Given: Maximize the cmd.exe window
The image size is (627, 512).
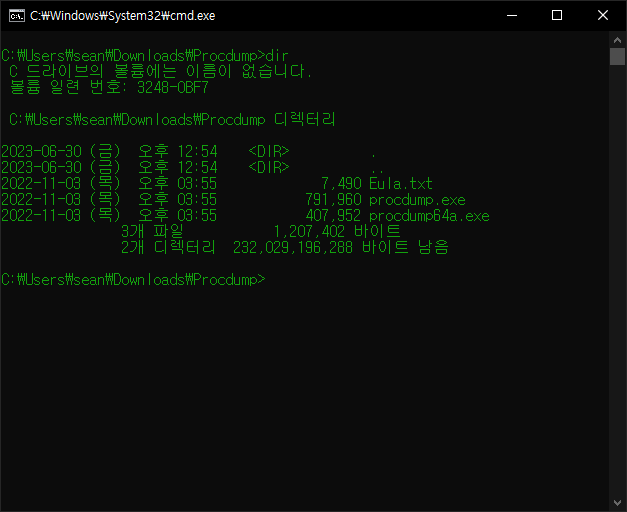Looking at the screenshot, I should coord(557,16).
